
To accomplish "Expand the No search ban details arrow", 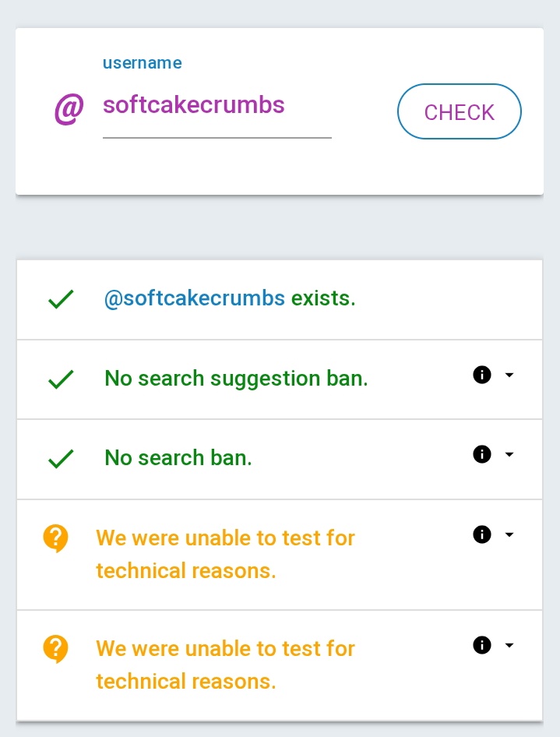I will pos(509,454).
